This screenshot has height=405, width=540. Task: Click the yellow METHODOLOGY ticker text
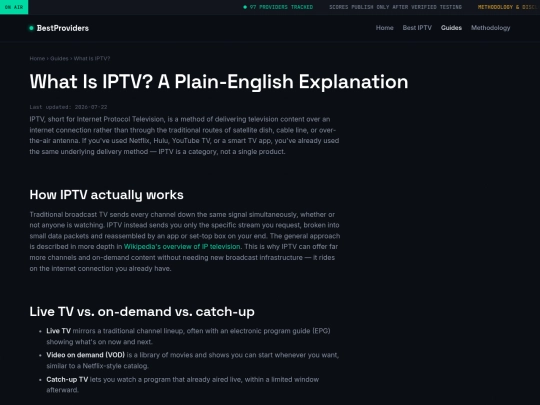tap(509, 7)
